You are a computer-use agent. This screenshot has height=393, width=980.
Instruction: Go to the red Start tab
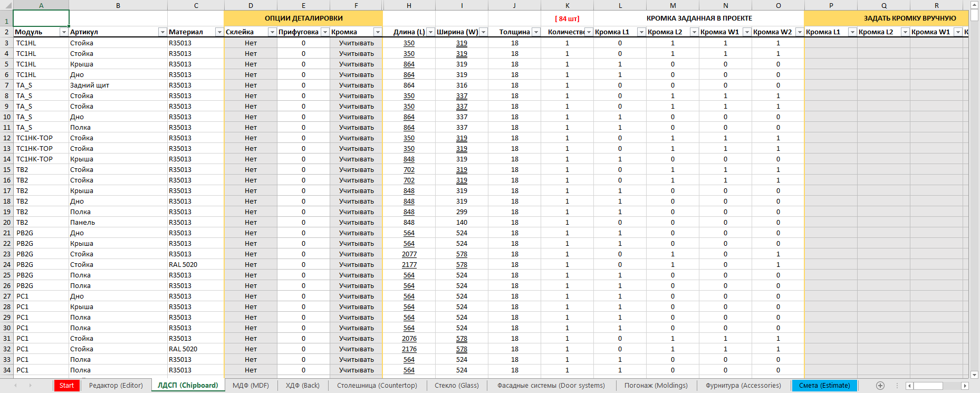point(66,386)
